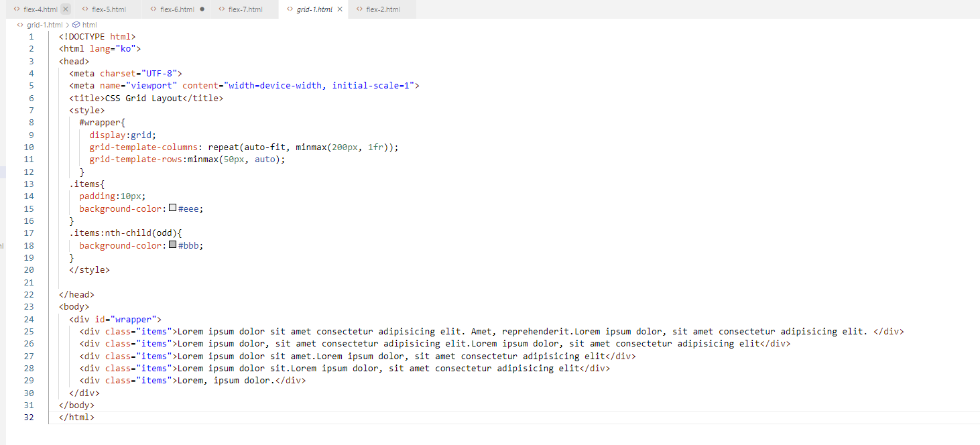Go to the flex-7.html tab
This screenshot has height=445, width=980.
245,9
